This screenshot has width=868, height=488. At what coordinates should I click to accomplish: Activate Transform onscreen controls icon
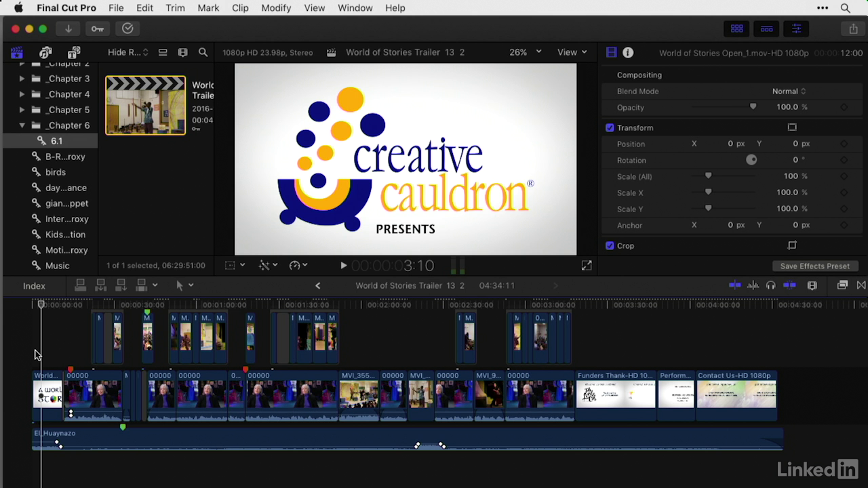791,127
